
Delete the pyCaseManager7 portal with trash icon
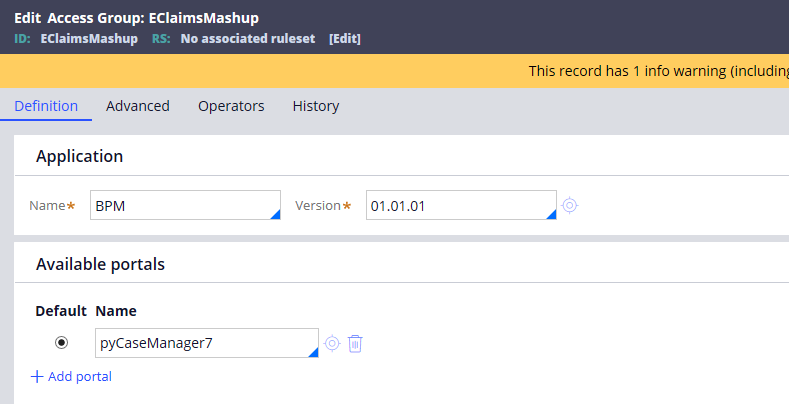point(355,344)
